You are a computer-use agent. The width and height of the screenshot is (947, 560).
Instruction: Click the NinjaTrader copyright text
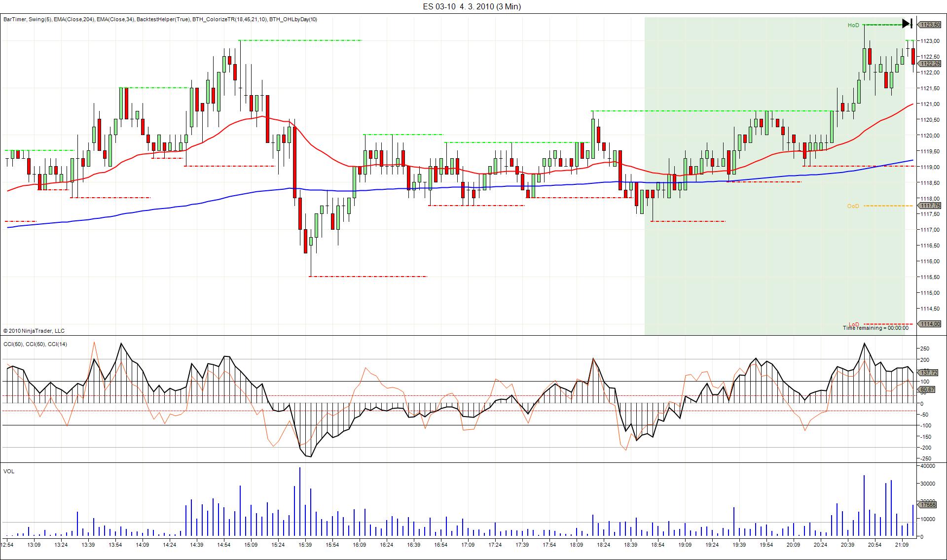(34, 331)
